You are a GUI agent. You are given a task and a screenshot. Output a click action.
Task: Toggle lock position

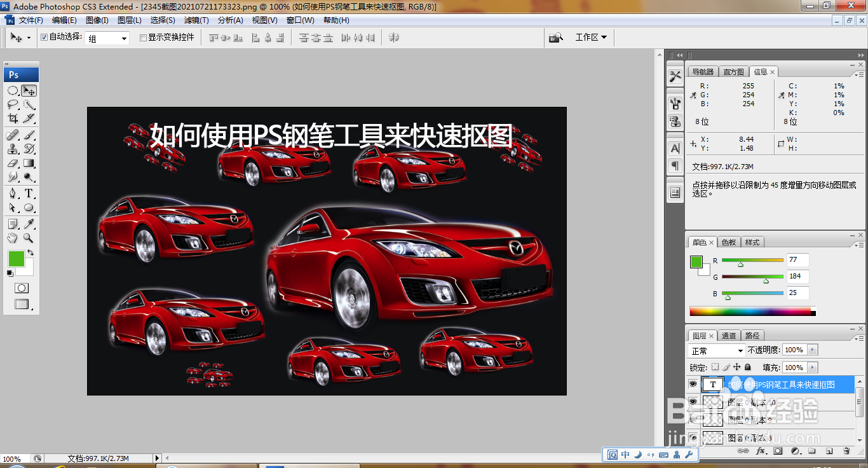click(x=736, y=367)
